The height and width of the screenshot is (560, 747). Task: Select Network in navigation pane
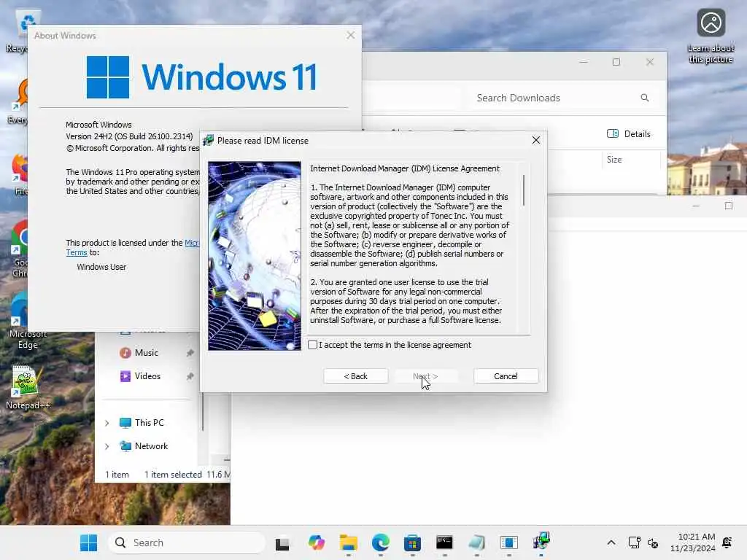coord(152,446)
